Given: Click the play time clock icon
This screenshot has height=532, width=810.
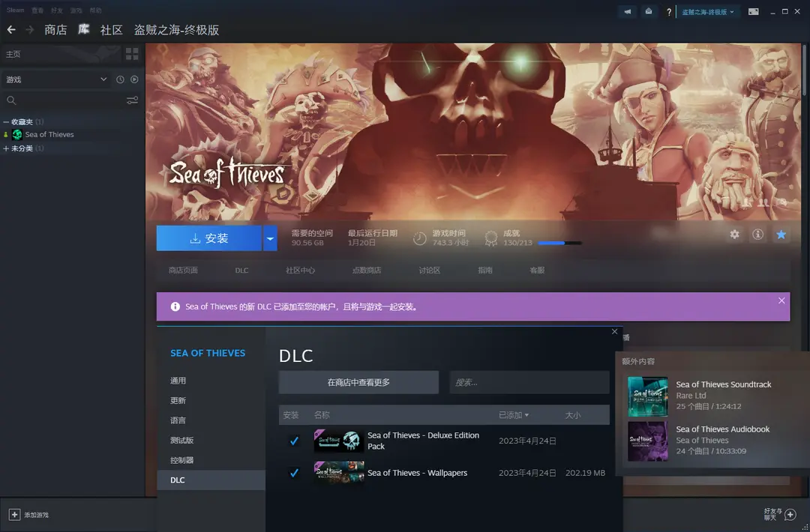Looking at the screenshot, I should tap(419, 238).
